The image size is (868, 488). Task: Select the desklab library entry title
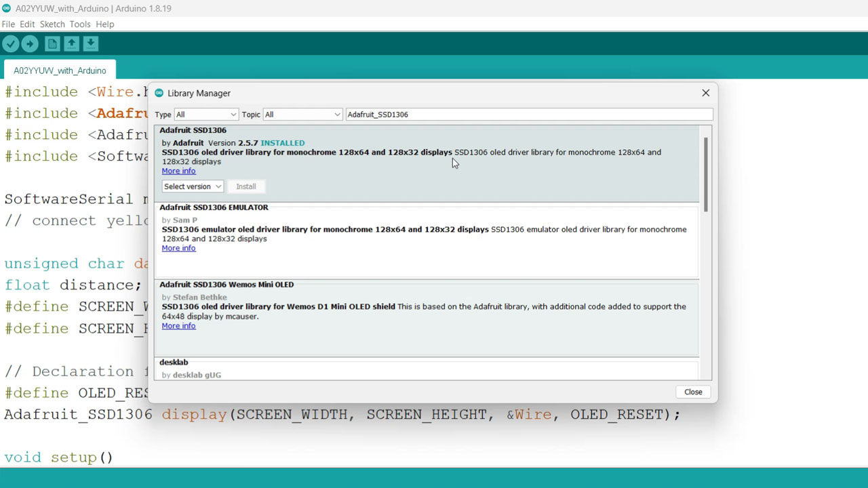174,363
